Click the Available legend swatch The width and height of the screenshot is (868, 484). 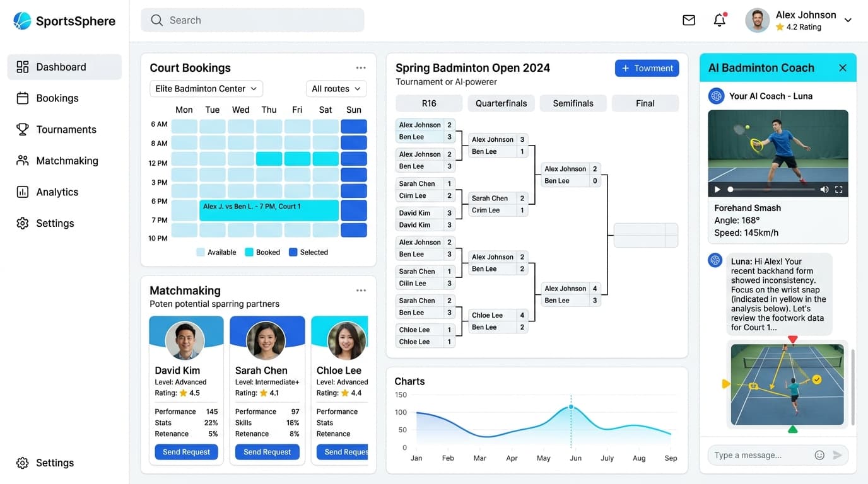(x=201, y=252)
